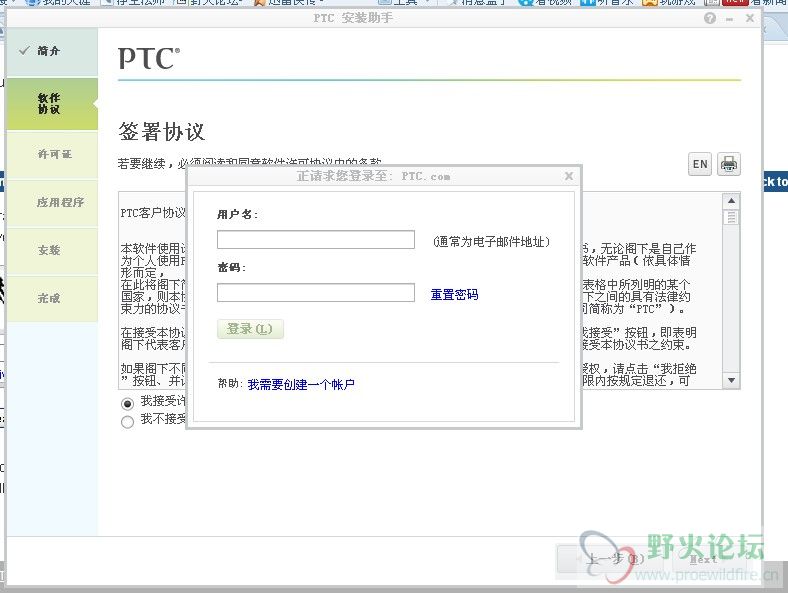The width and height of the screenshot is (788, 593).
Task: Open help icon in installer title bar
Action: tap(710, 19)
